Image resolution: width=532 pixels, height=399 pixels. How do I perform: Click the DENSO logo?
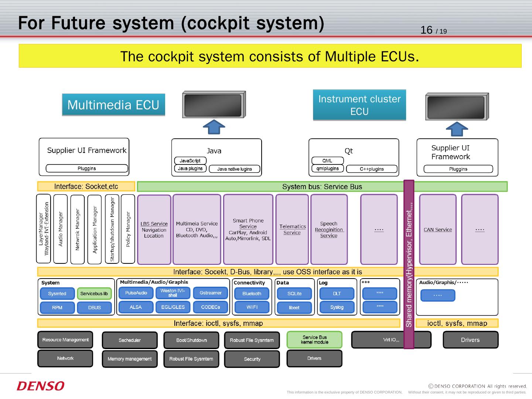(x=41, y=386)
